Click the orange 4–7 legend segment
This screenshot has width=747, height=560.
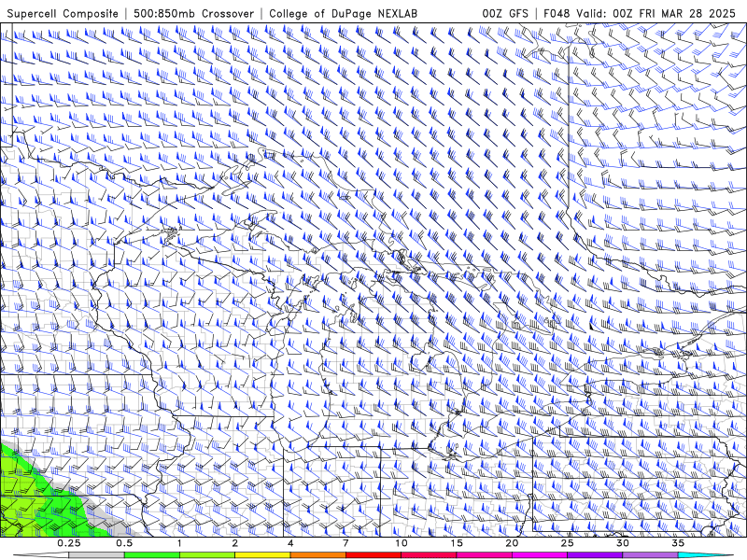[x=317, y=555]
